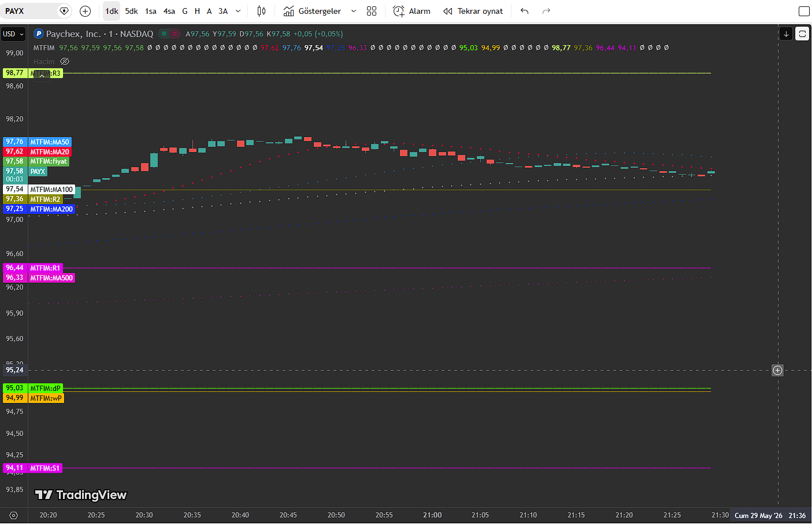Click the "95,24" crosshair price label
This screenshot has width=812, height=525.
pos(14,370)
